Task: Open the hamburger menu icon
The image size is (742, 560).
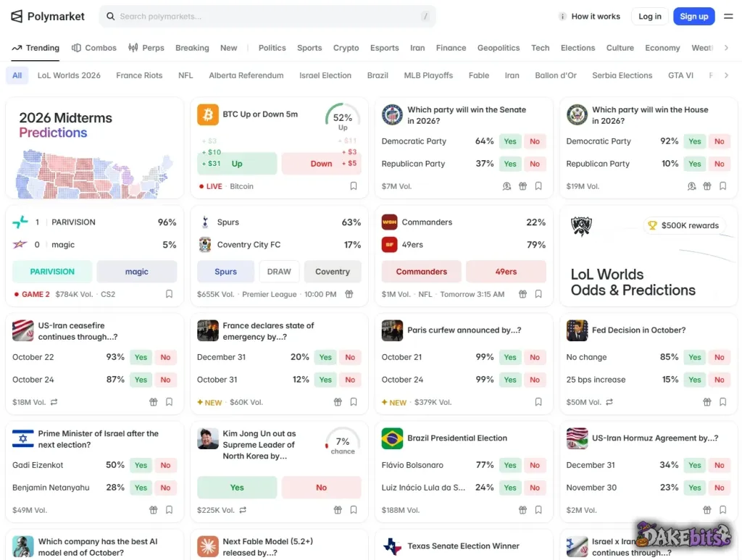Action: tap(728, 17)
